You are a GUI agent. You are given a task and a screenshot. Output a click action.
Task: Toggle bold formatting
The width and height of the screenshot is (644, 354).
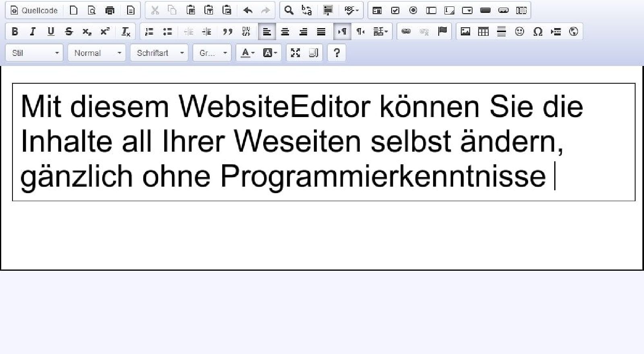point(15,31)
